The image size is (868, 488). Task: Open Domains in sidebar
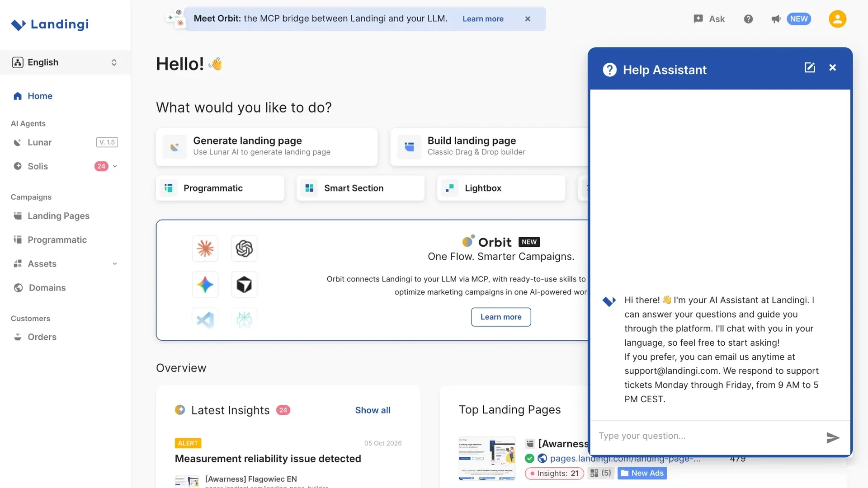47,288
